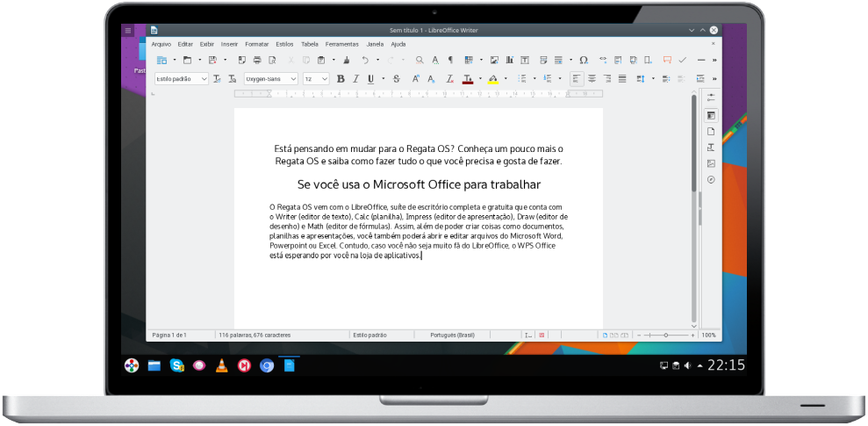
Task: Apply the yellow highlight color
Action: click(493, 79)
